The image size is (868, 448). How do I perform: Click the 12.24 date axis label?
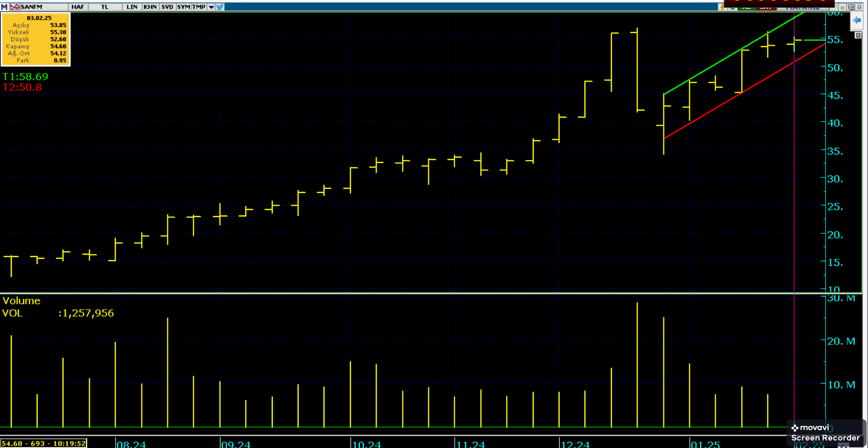(575, 444)
